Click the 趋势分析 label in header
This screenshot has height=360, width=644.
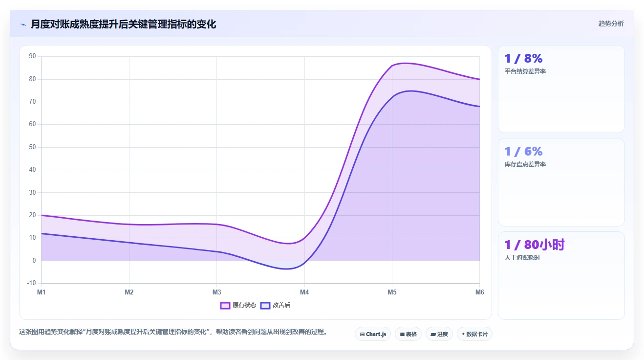611,23
